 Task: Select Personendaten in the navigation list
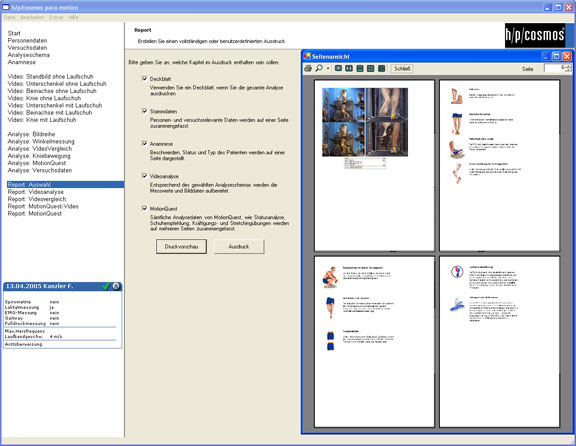pos(28,40)
